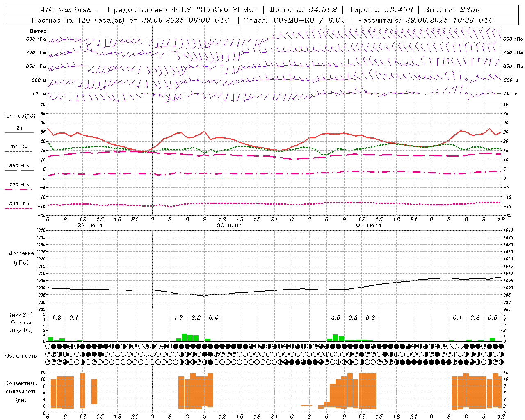Click the COSMO-RU model name in header
Image resolution: width=525 pixels, height=420 pixels.
[294, 20]
